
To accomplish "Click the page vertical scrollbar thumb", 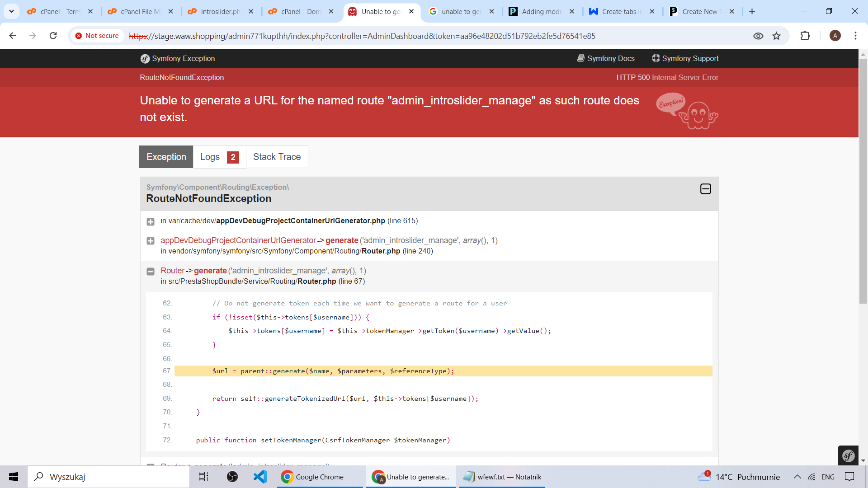I will (x=863, y=181).
